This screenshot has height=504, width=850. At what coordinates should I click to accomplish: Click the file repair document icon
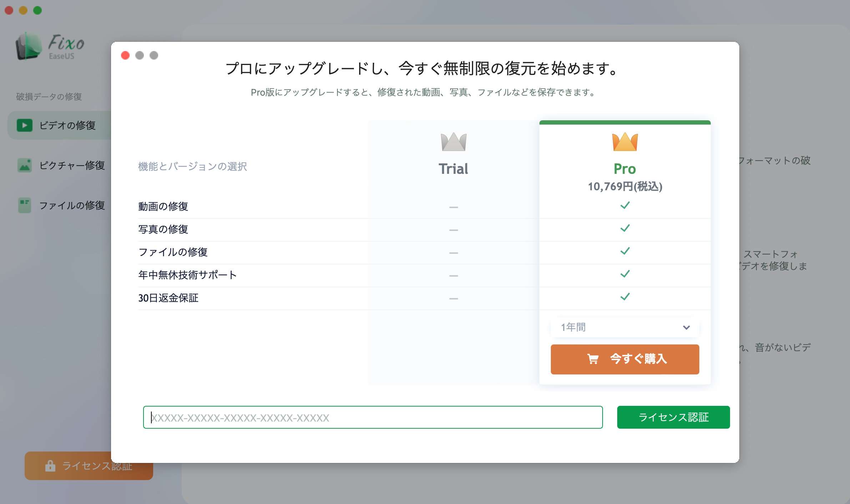(24, 205)
